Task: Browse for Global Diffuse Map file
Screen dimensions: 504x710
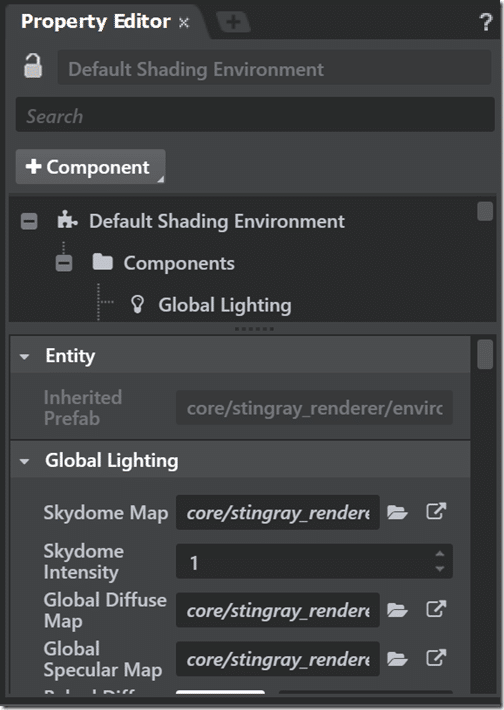Action: (397, 610)
